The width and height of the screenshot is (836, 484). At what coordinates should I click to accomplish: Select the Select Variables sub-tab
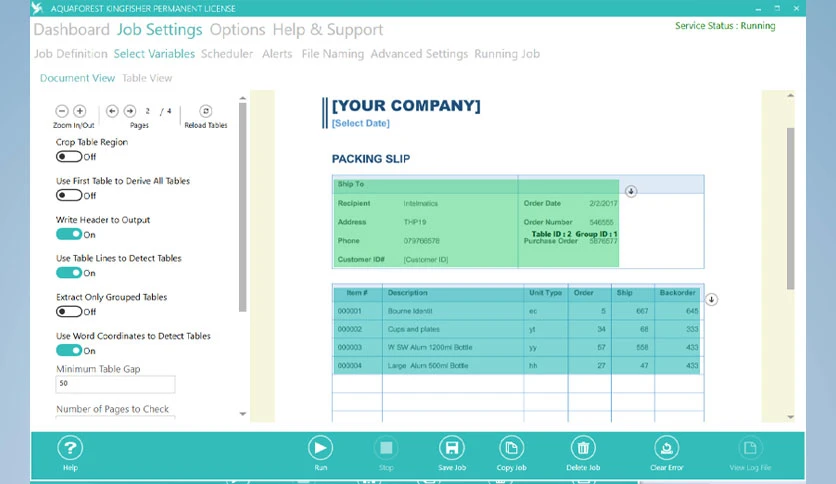(x=154, y=54)
